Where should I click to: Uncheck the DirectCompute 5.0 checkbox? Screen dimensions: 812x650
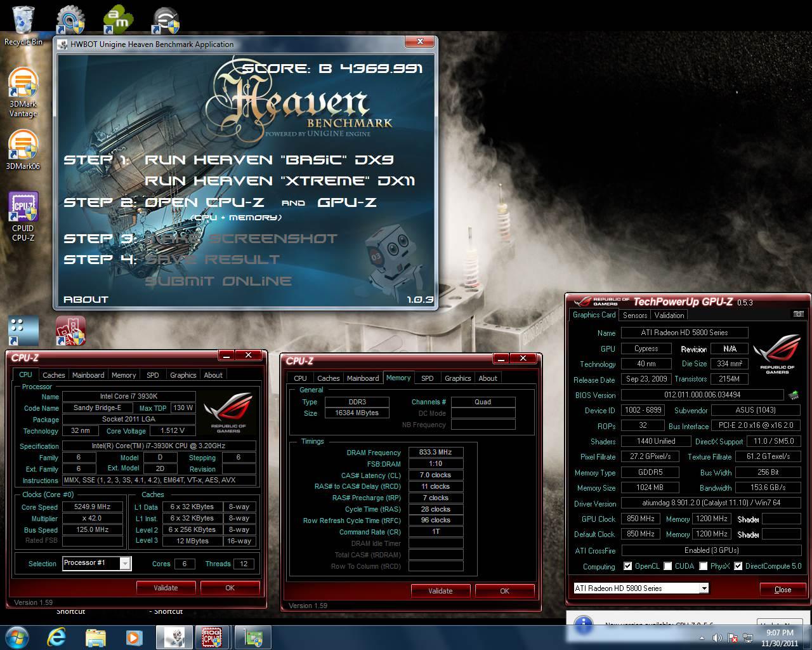[738, 566]
